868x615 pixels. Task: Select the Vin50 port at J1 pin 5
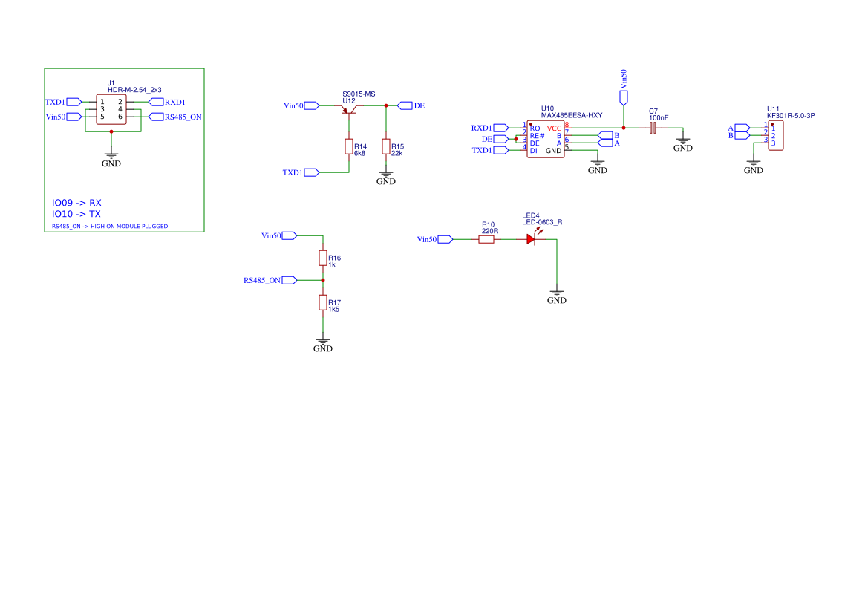pos(74,117)
